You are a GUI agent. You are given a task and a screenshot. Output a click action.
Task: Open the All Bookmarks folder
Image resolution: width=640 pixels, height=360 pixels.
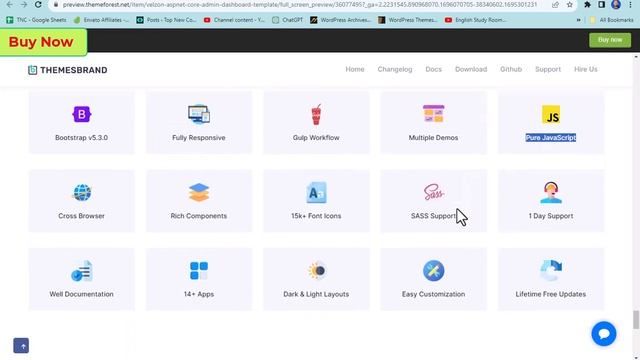tap(611, 20)
